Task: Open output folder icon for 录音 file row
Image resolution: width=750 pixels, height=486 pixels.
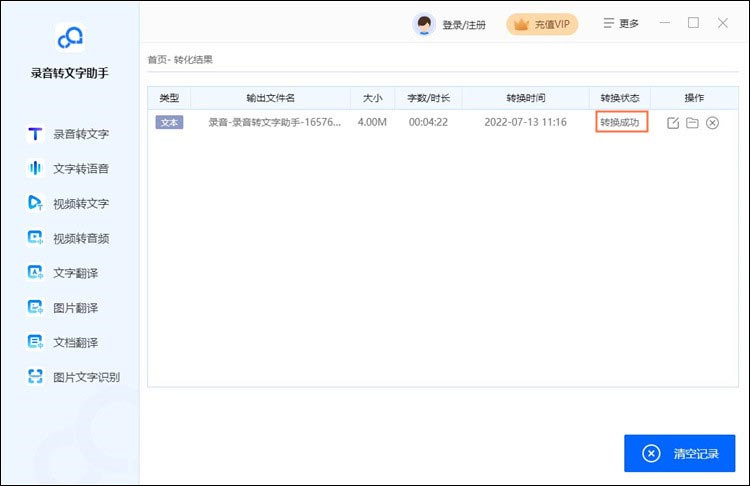Action: tap(692, 123)
